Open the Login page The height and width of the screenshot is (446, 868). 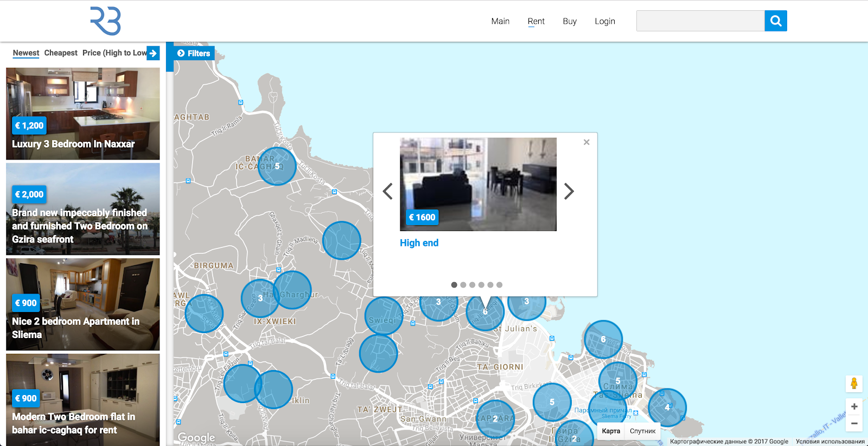[x=605, y=21]
